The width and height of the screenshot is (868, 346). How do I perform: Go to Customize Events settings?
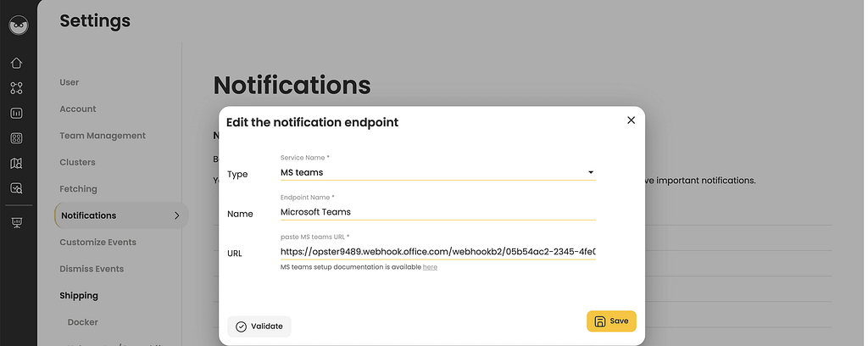coord(98,242)
